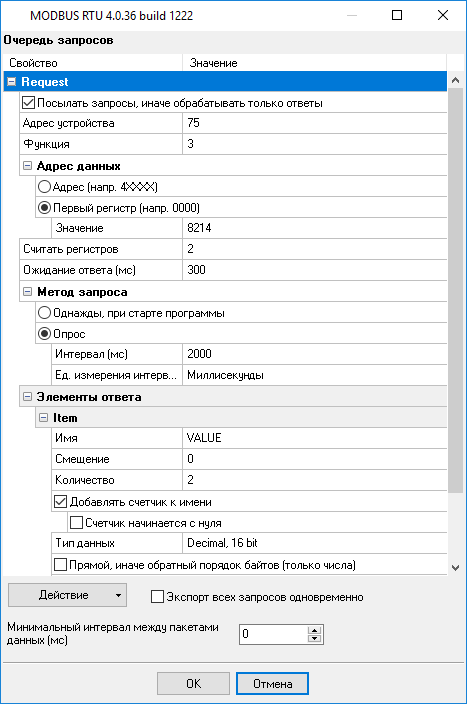Collapse the Адрес данных group
The width and height of the screenshot is (467, 704).
tap(27, 166)
